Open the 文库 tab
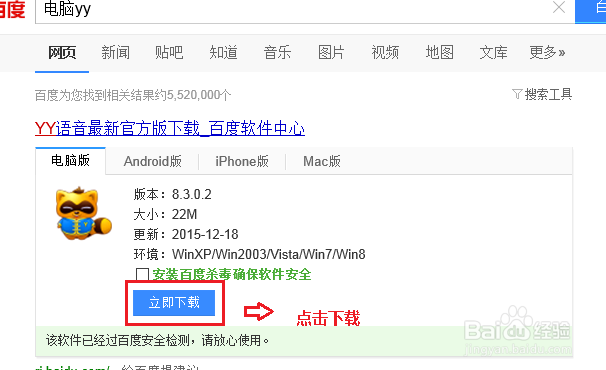Screen dimensions: 606x370 coord(494,53)
